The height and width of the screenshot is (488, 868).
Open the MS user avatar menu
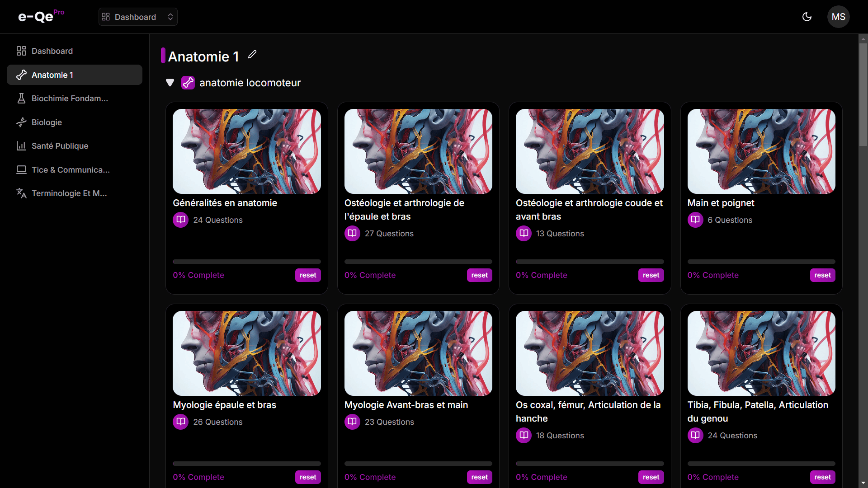pos(838,17)
